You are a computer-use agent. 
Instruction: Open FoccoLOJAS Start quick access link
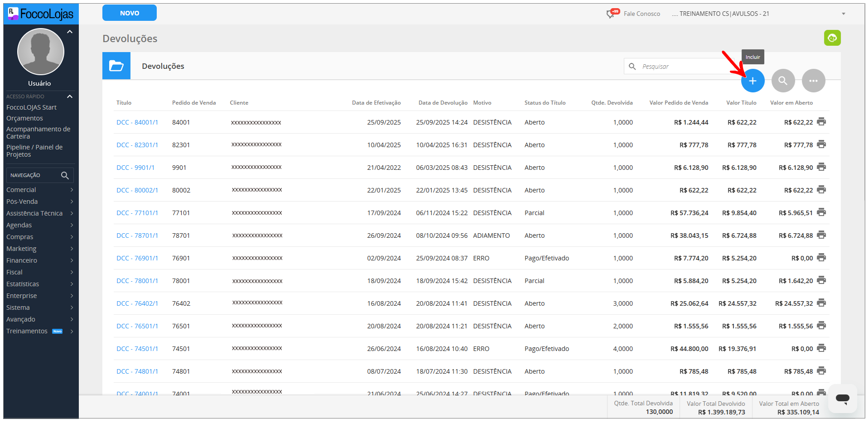(31, 107)
